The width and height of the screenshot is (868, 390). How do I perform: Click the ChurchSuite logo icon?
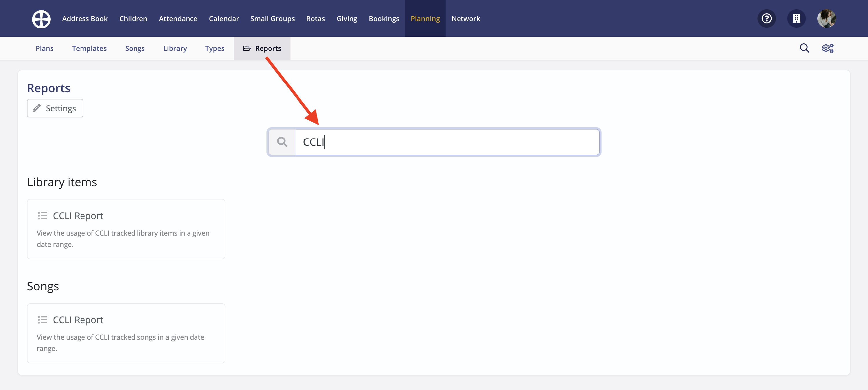[41, 19]
